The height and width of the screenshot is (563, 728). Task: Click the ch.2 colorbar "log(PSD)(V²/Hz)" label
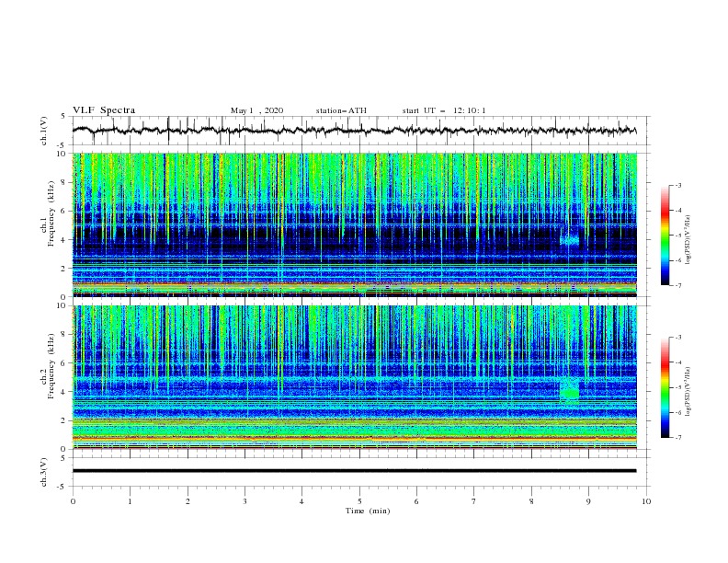point(688,391)
